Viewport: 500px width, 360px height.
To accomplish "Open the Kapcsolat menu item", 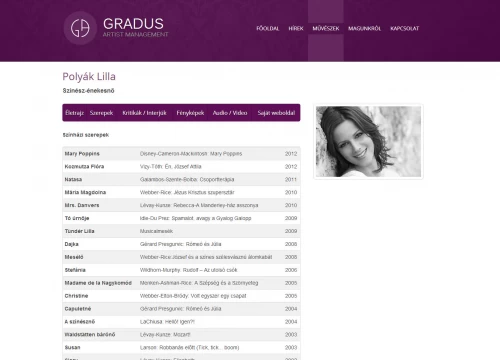I will click(x=404, y=29).
